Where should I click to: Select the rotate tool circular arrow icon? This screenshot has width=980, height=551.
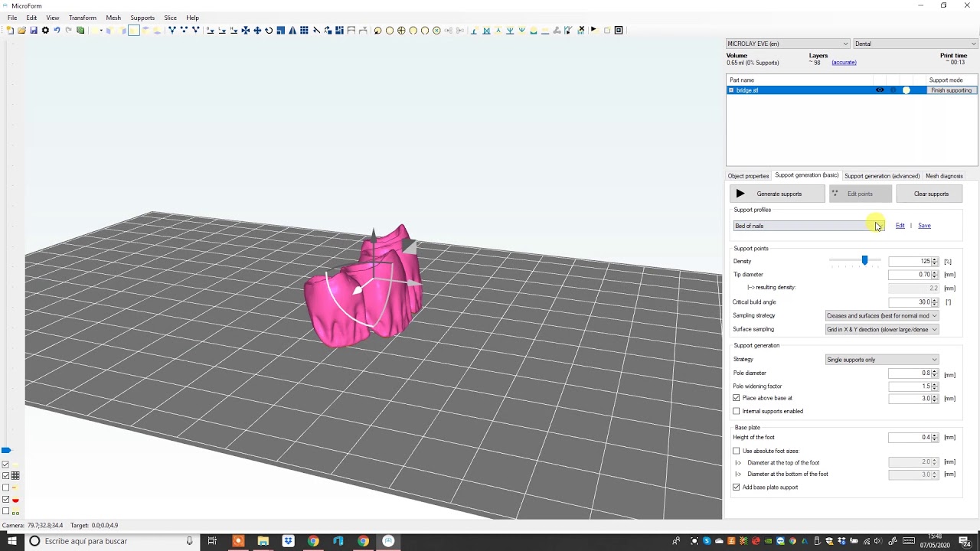pos(269,31)
